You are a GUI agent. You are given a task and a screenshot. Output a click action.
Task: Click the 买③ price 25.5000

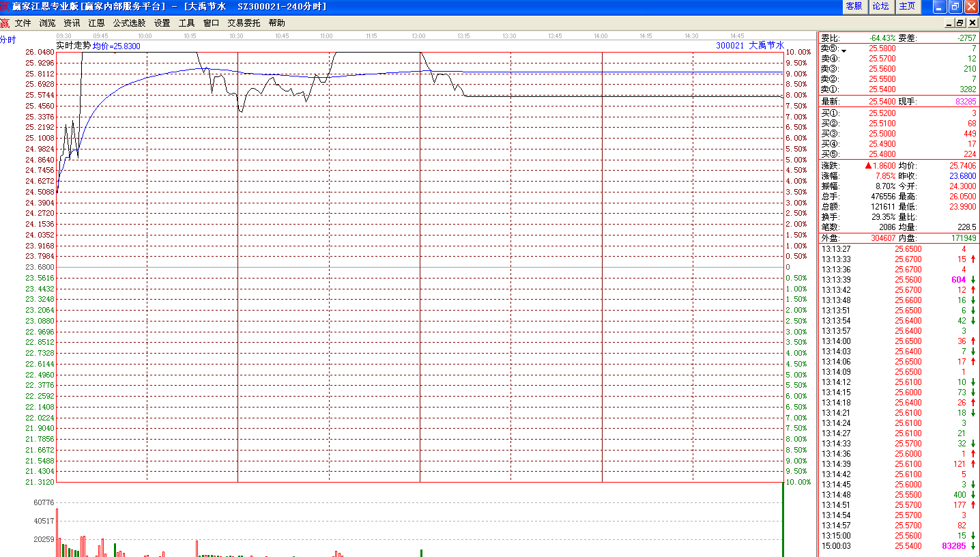[x=882, y=134]
